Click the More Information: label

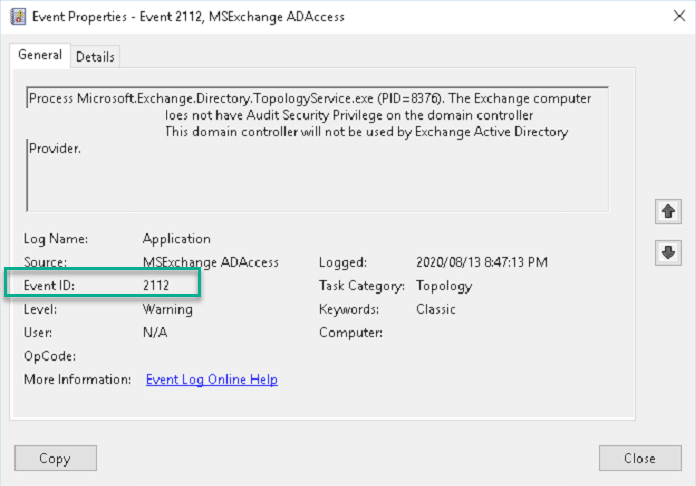click(x=78, y=379)
